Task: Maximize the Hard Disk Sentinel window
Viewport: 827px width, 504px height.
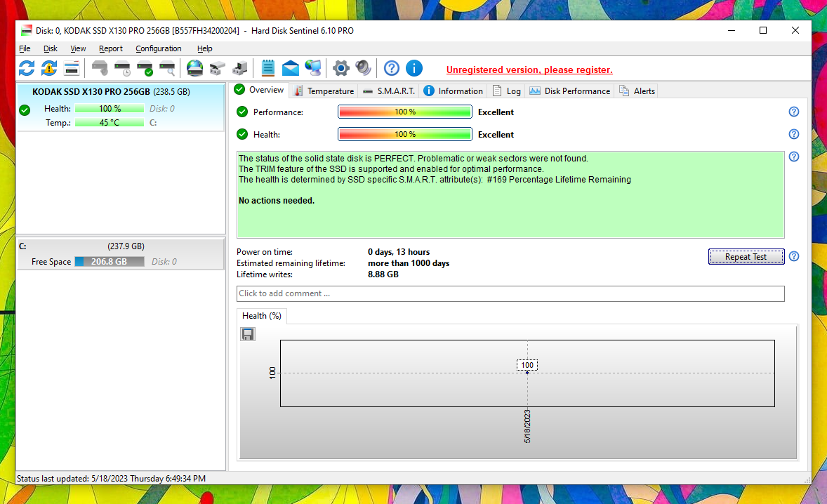Action: pyautogui.click(x=762, y=31)
